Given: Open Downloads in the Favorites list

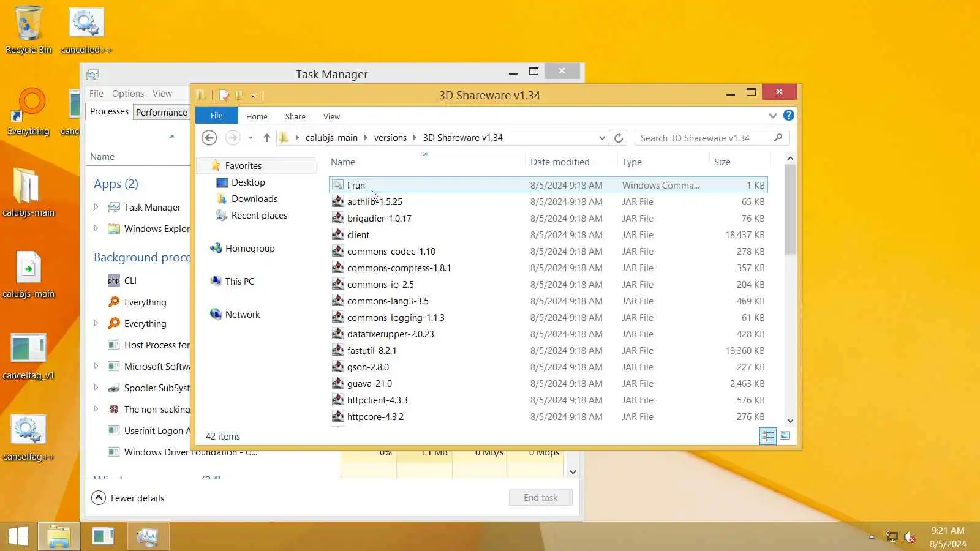Looking at the screenshot, I should pyautogui.click(x=254, y=199).
